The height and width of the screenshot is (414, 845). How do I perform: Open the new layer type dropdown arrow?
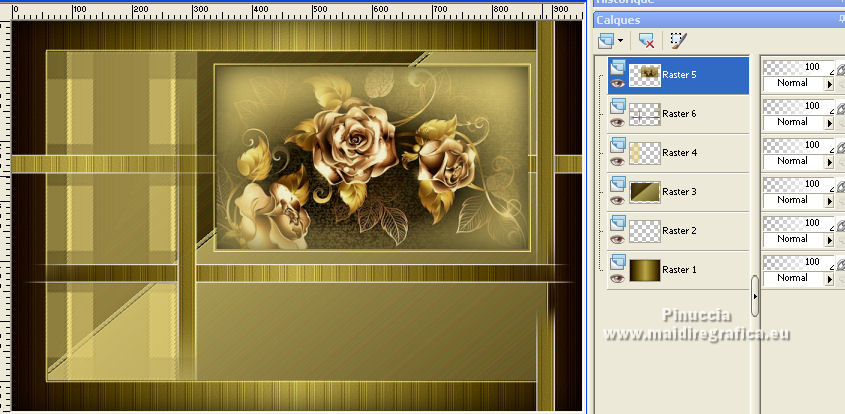(620, 41)
